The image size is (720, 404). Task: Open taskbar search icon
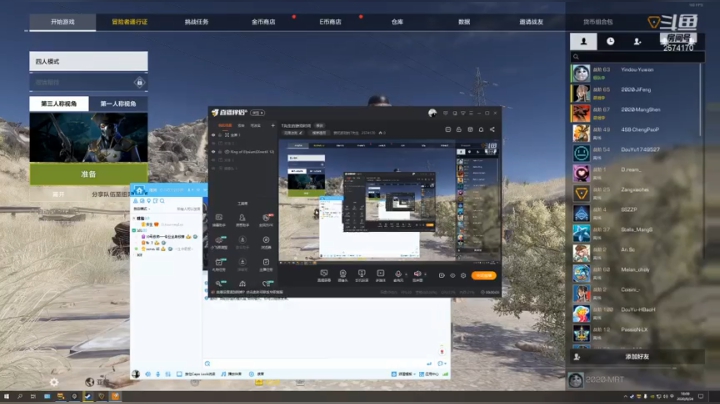(x=20, y=396)
